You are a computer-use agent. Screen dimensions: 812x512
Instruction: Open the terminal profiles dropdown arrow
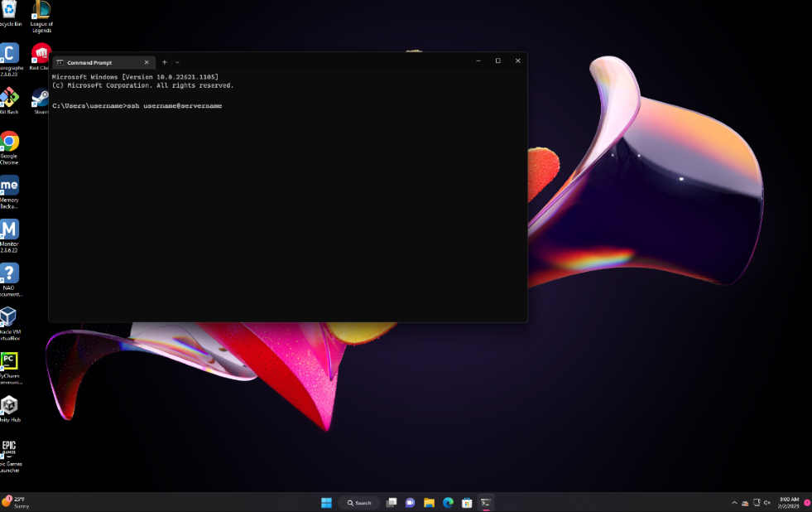pyautogui.click(x=177, y=62)
